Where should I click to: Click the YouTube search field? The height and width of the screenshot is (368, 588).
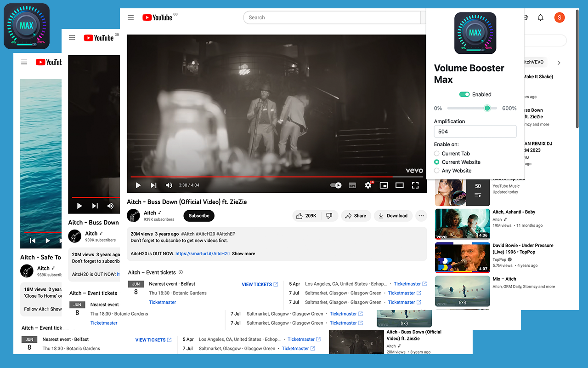[x=332, y=17]
